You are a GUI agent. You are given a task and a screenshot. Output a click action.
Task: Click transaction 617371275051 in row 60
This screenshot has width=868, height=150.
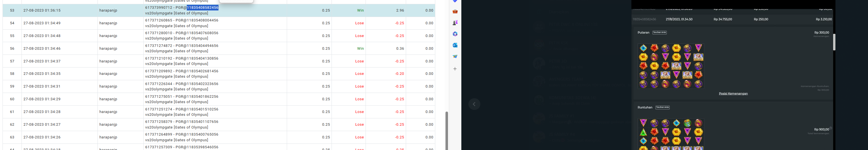(x=158, y=97)
